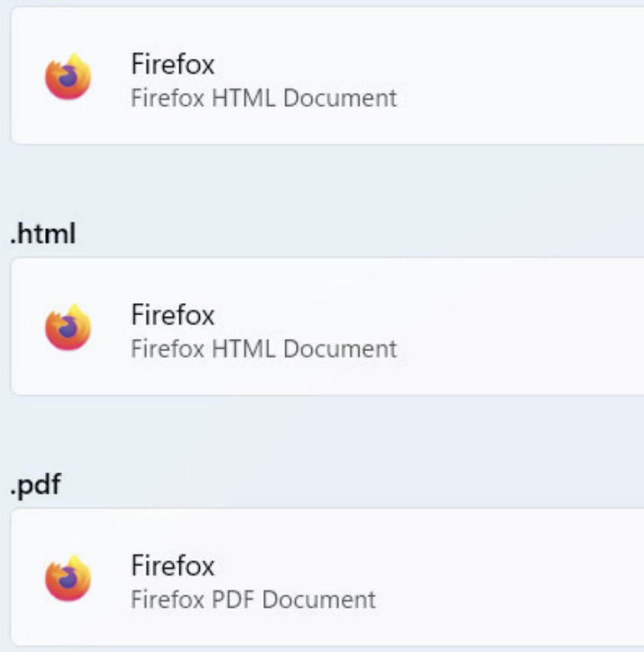Select the Firefox name under .pdf
644x652 pixels.
[172, 566]
